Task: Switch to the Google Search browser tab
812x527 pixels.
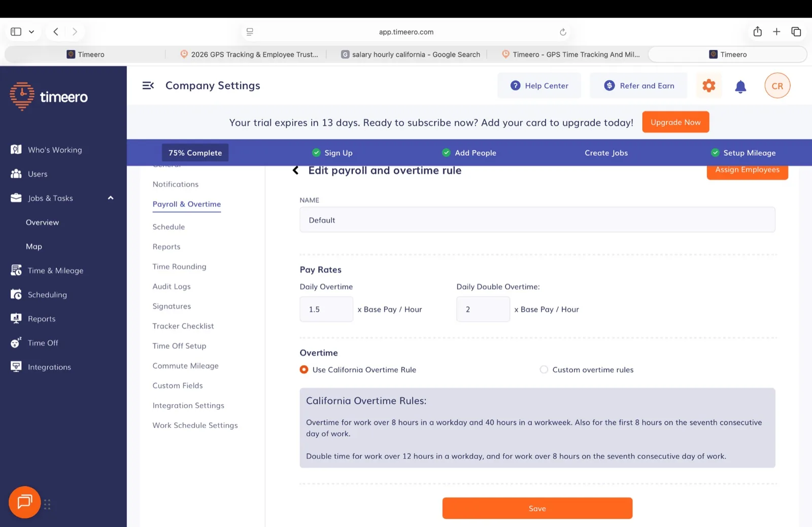Action: pos(410,54)
